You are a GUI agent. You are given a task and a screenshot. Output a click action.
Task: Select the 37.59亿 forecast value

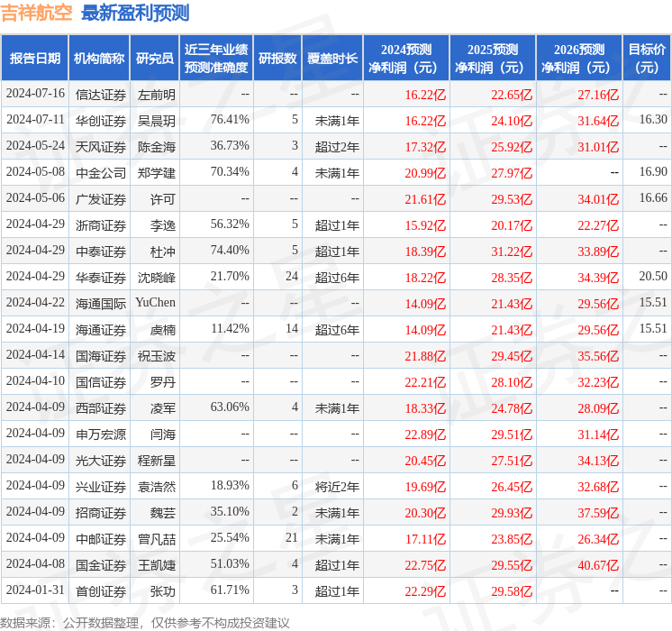click(598, 514)
